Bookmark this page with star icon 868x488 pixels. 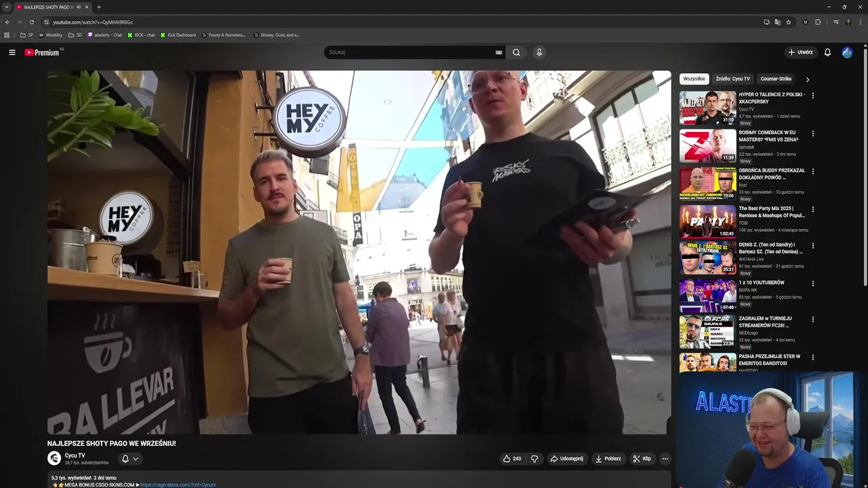789,22
